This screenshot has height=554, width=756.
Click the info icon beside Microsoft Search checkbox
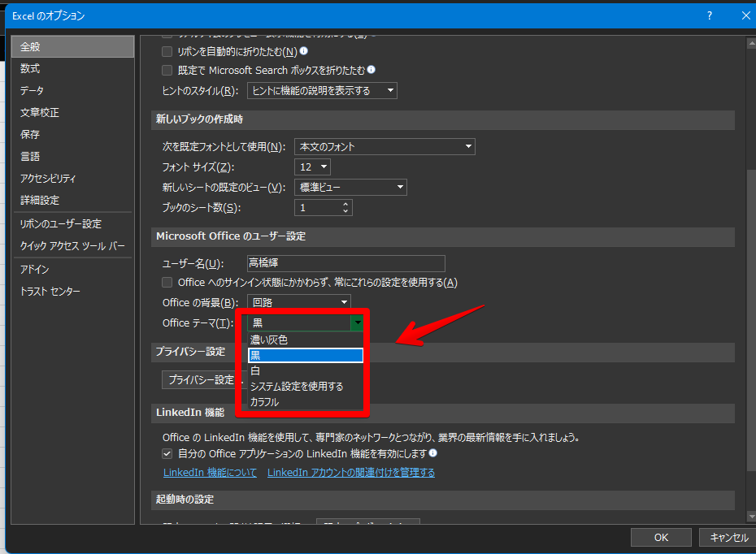click(x=371, y=70)
